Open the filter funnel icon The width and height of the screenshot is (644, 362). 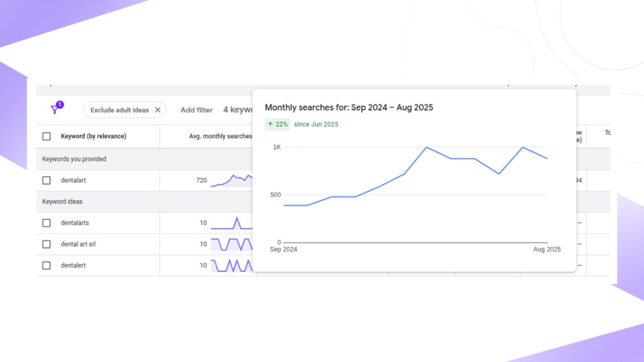[55, 109]
